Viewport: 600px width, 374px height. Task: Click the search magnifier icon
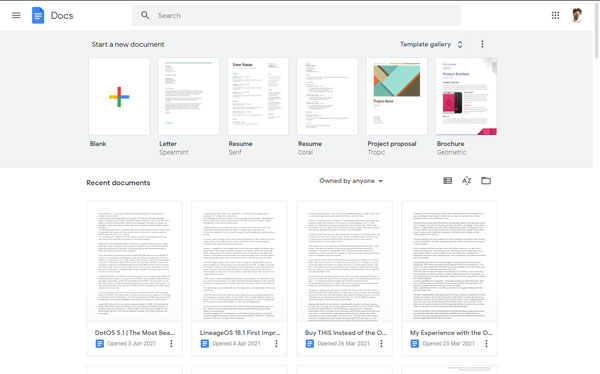pyautogui.click(x=145, y=15)
